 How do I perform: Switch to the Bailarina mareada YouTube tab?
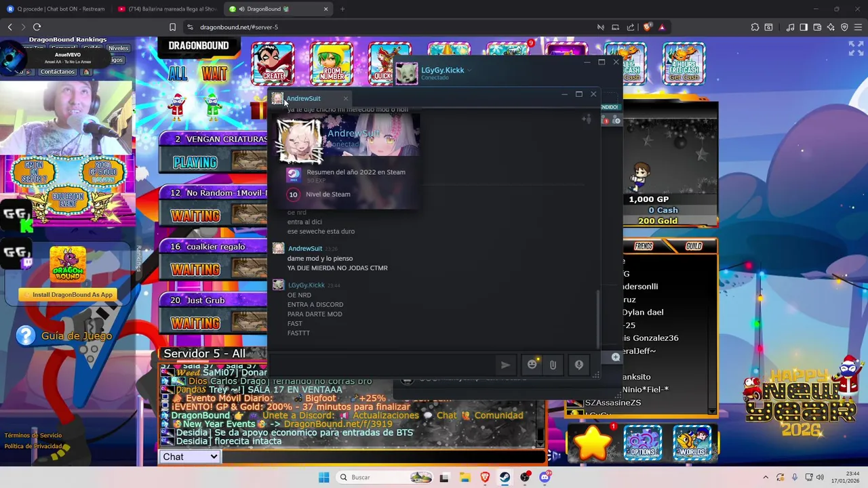pyautogui.click(x=166, y=9)
